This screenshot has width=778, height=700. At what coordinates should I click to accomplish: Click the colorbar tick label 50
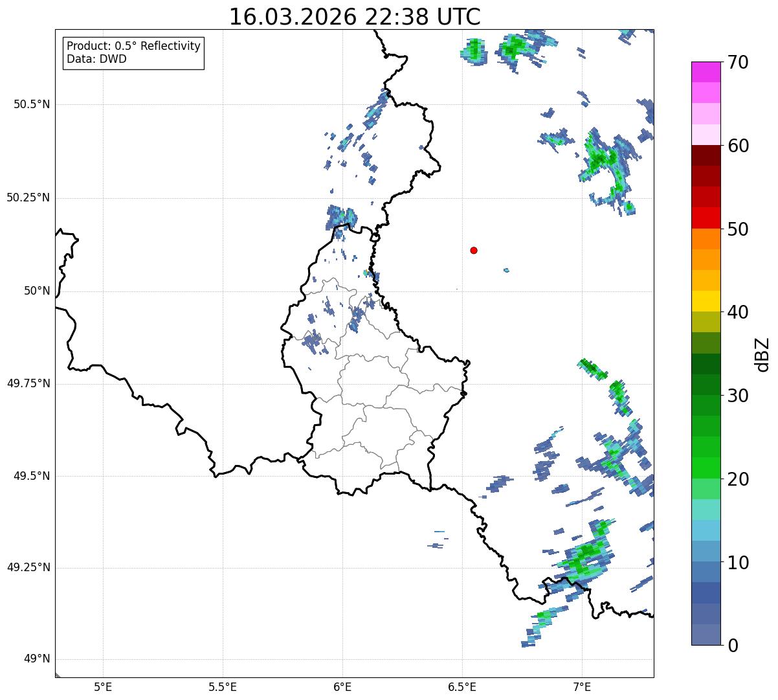point(737,229)
